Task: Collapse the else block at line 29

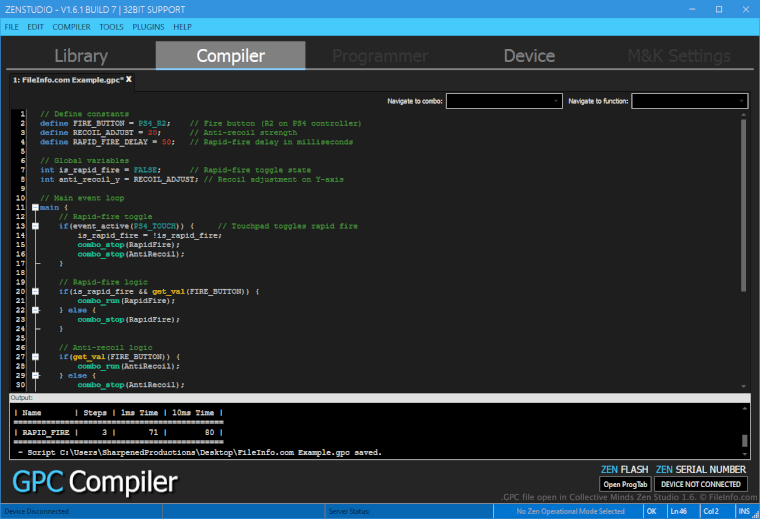Action: 35,375
